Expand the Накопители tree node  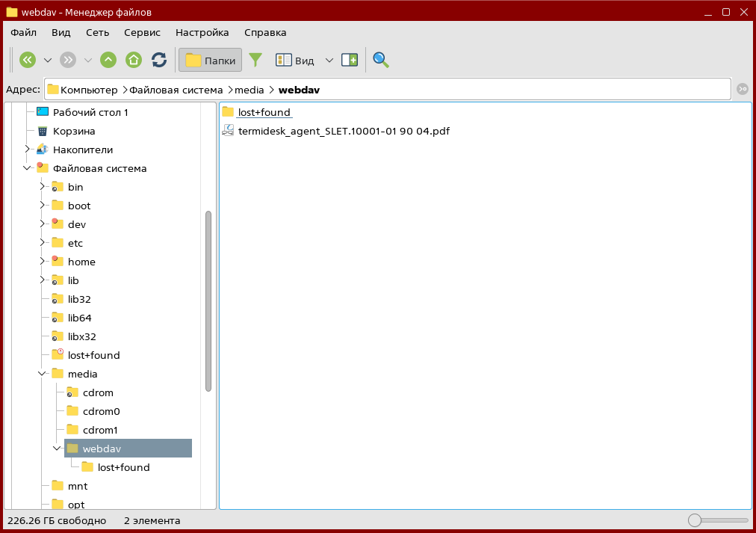(x=28, y=150)
